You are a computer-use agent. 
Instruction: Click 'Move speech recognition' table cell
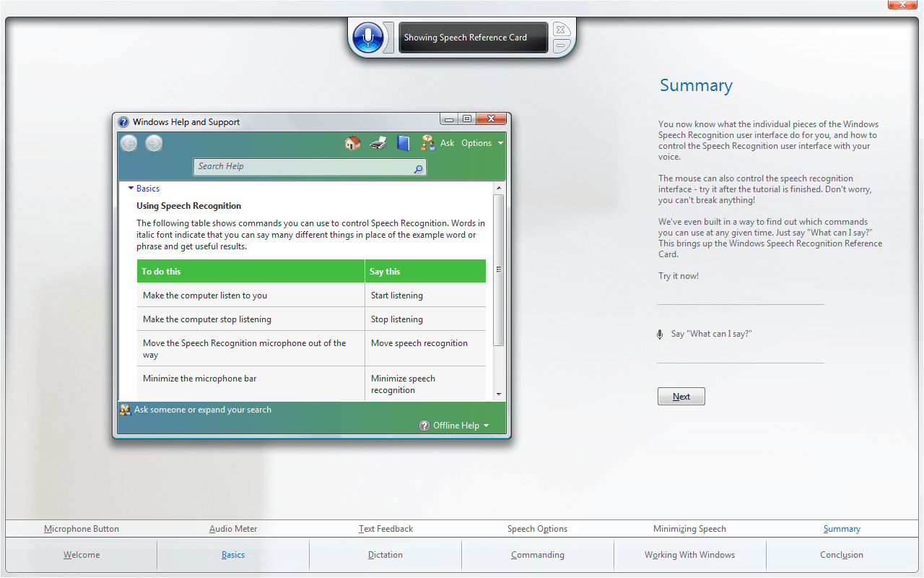[x=425, y=348]
